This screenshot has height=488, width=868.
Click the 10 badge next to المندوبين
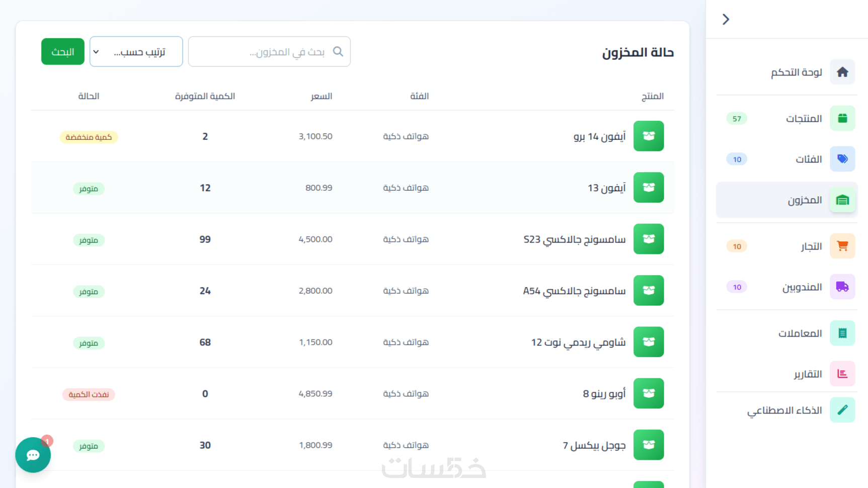737,287
